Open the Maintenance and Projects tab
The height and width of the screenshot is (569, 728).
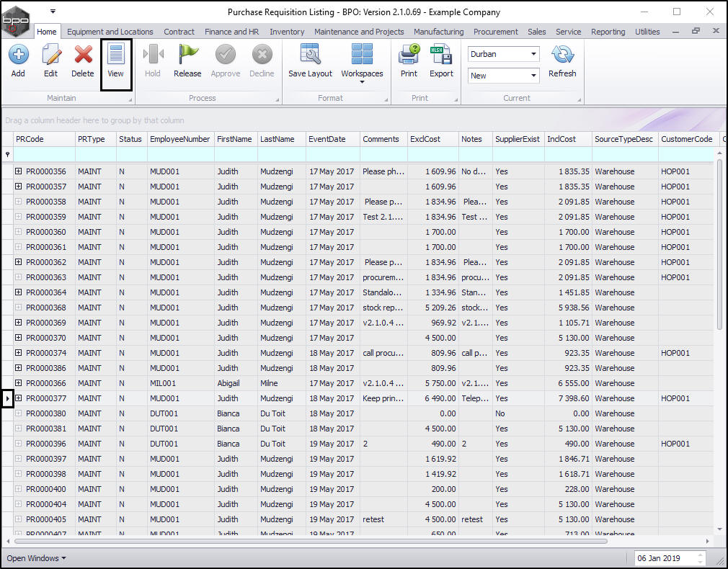pos(359,32)
